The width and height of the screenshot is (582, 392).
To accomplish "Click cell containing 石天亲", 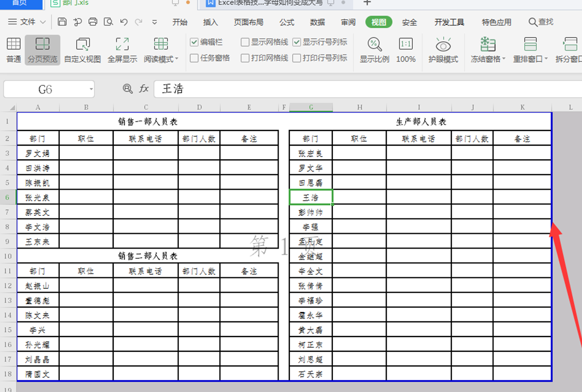I will pyautogui.click(x=311, y=374).
